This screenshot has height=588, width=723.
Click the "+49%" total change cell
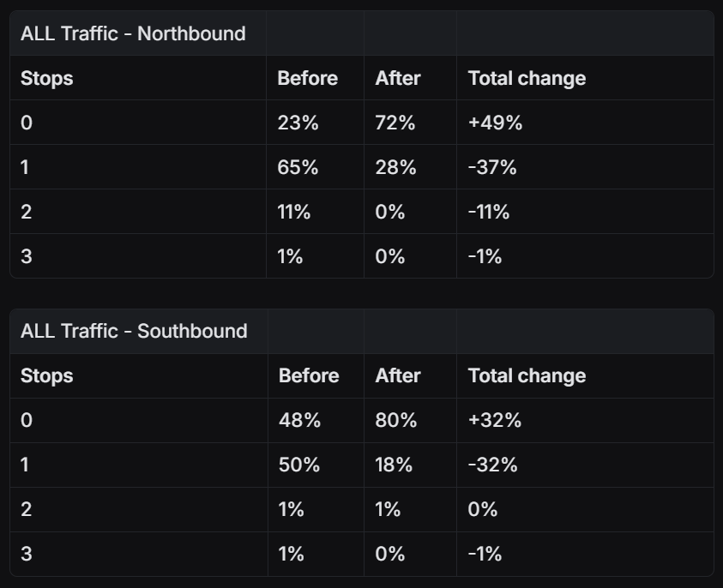pos(495,123)
